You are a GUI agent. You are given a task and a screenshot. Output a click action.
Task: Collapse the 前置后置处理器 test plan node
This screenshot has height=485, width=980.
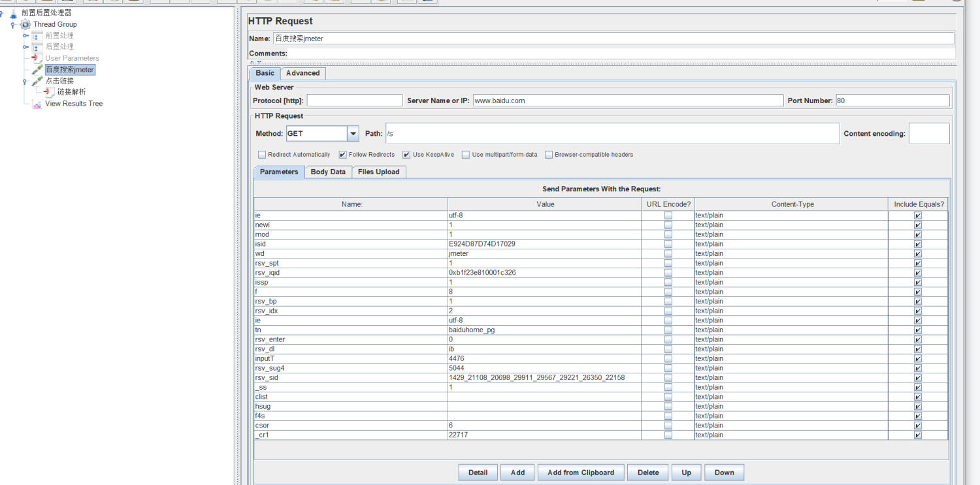(x=2, y=12)
